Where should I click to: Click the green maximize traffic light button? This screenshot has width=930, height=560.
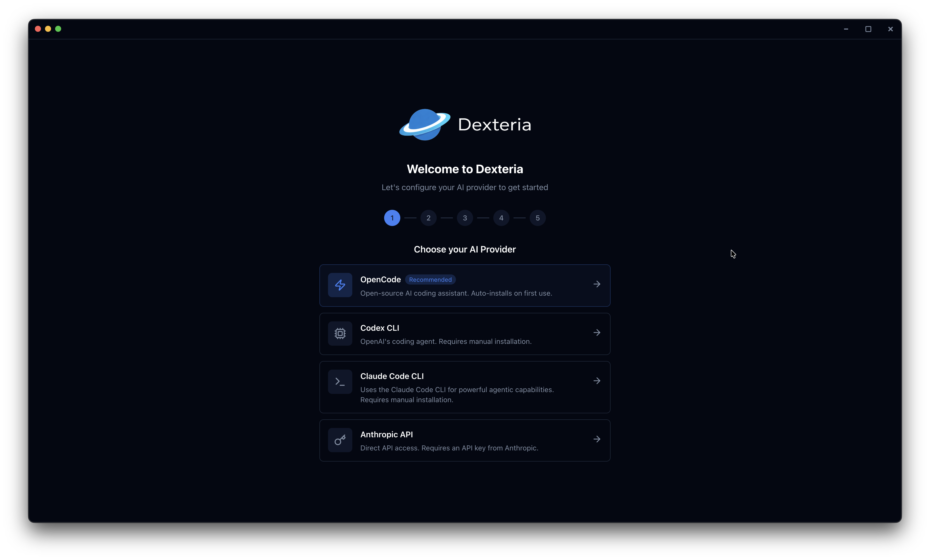tap(58, 29)
